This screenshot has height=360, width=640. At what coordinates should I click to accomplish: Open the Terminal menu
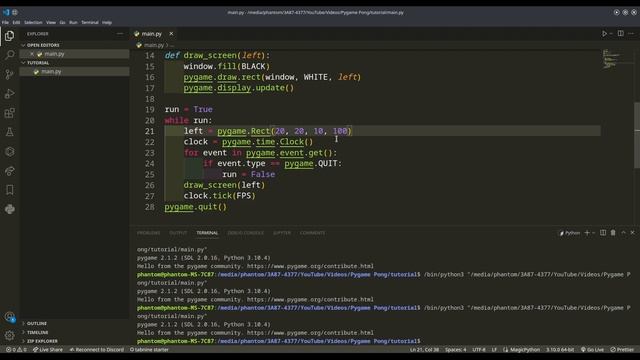[x=90, y=22]
